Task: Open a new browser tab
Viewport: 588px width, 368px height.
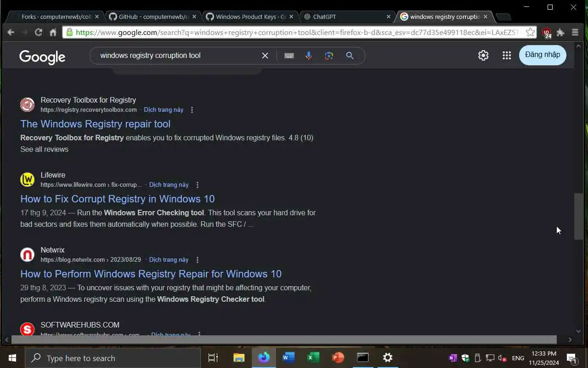Action: [503, 17]
